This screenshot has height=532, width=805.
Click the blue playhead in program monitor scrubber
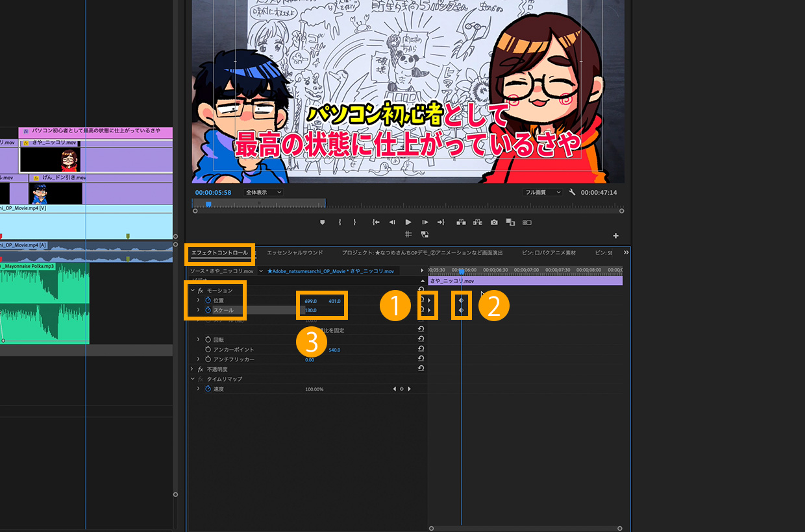(x=208, y=204)
